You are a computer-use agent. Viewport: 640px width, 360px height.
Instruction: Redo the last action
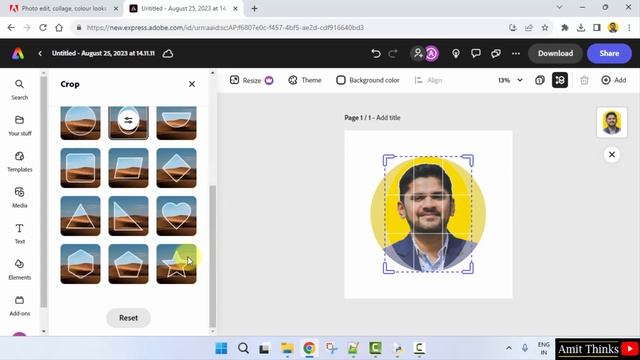[x=393, y=53]
